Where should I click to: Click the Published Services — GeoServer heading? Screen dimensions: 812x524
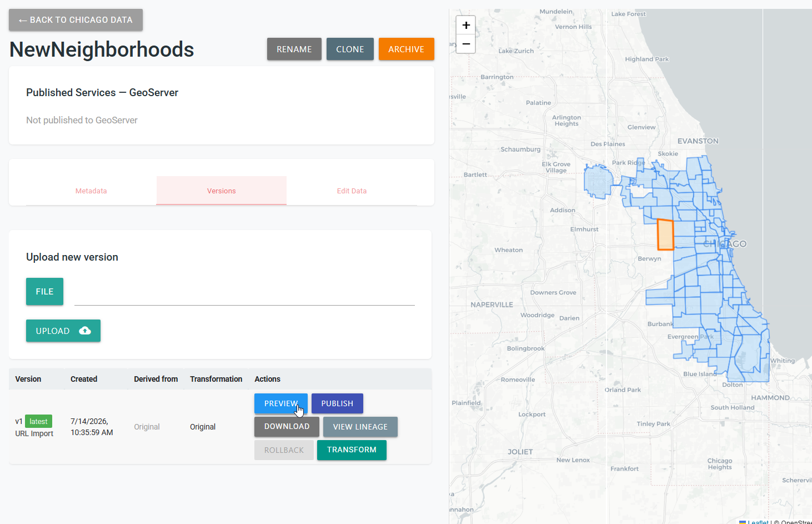coord(102,93)
